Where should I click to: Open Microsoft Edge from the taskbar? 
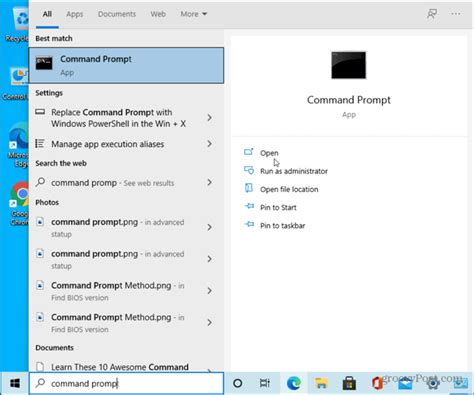pos(294,383)
